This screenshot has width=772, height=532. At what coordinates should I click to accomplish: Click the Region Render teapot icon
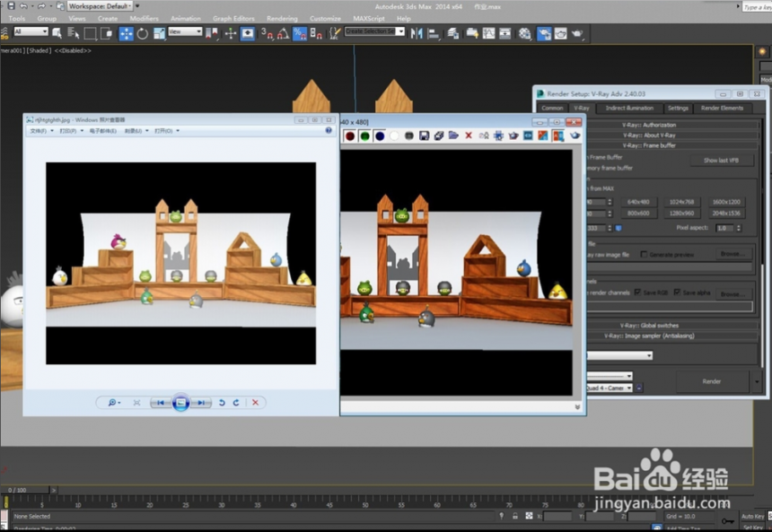click(513, 135)
